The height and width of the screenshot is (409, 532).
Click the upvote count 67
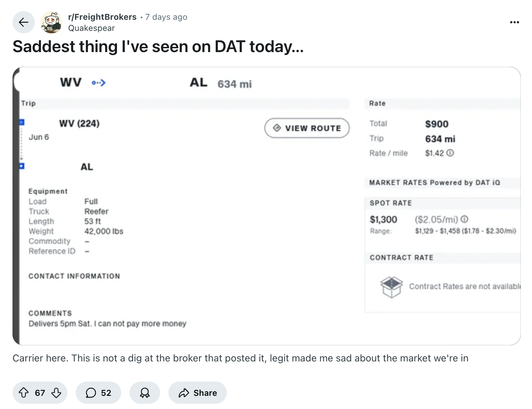click(40, 393)
